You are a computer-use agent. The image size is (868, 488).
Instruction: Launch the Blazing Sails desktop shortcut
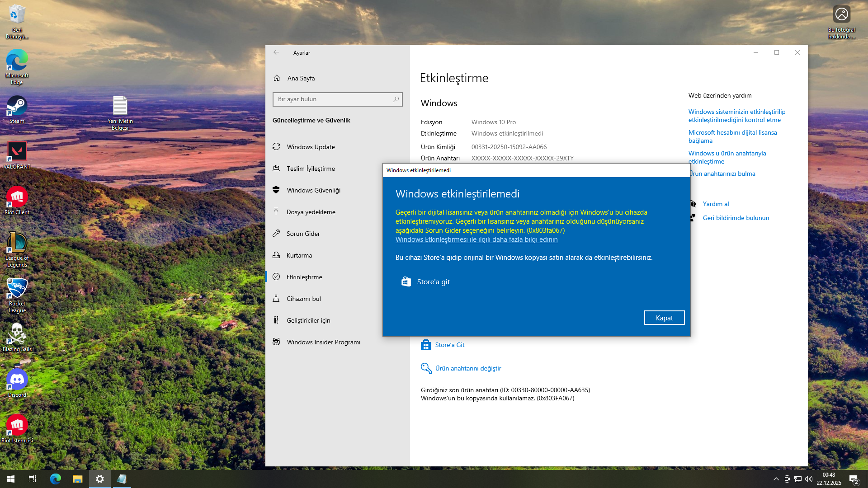click(x=17, y=338)
